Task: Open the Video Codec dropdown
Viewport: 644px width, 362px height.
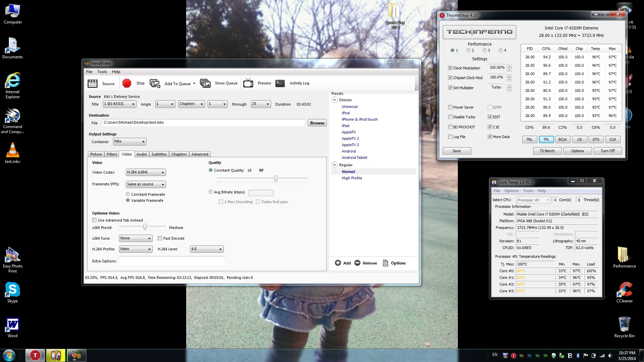Action: click(x=146, y=172)
